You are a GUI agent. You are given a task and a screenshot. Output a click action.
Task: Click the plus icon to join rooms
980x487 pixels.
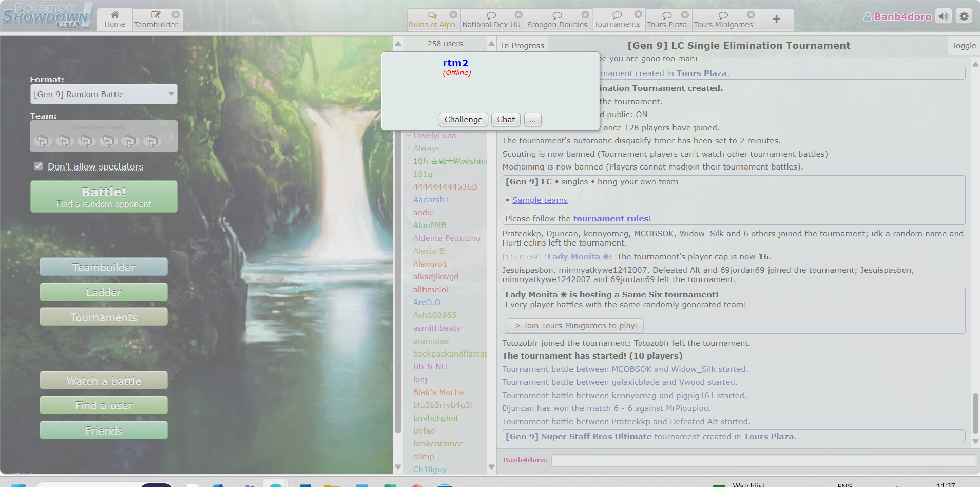(x=776, y=19)
